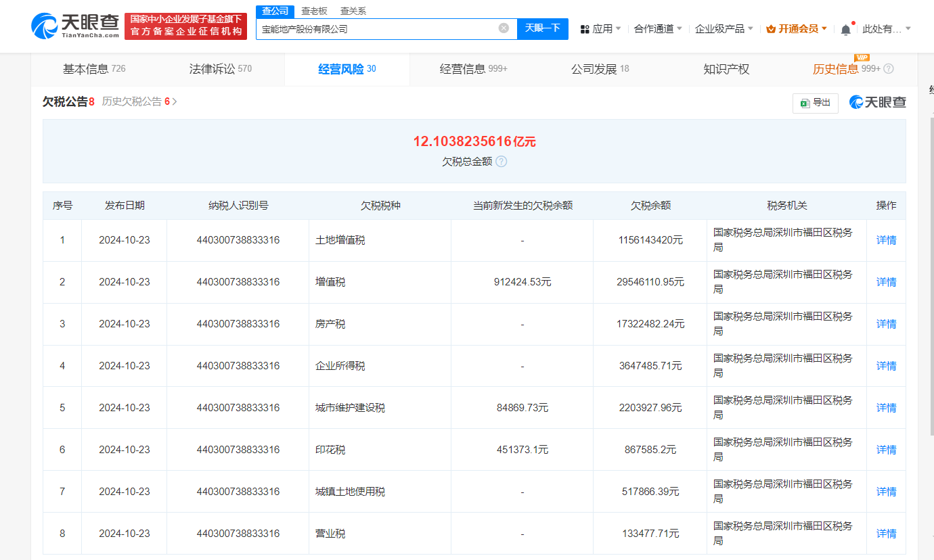Click the 应用 grid icon
The height and width of the screenshot is (560, 934).
point(585,29)
